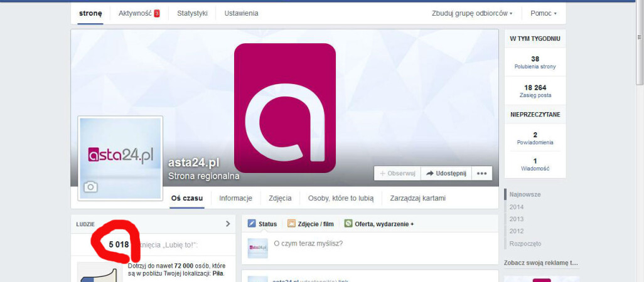The width and height of the screenshot is (644, 282).
Task: Open Osoby, które to lubią tab
Action: pyautogui.click(x=341, y=199)
